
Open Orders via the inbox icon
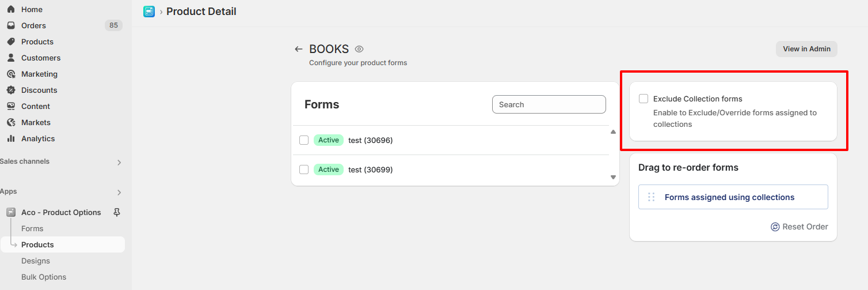[x=11, y=25]
